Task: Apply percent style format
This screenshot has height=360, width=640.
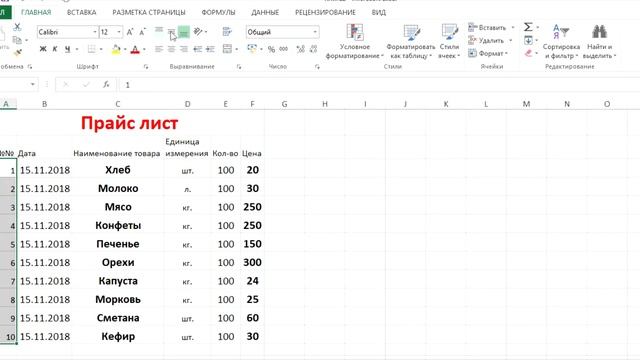Action: [x=271, y=50]
